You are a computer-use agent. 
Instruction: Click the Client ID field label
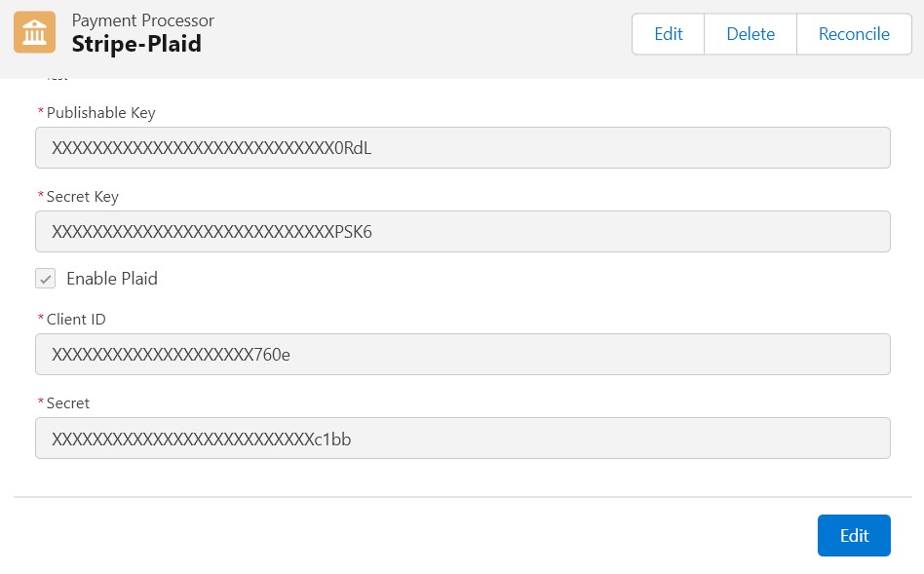tap(76, 320)
